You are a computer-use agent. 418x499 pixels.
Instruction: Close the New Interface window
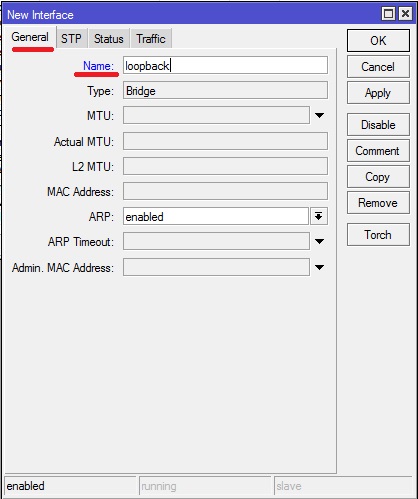[405, 14]
